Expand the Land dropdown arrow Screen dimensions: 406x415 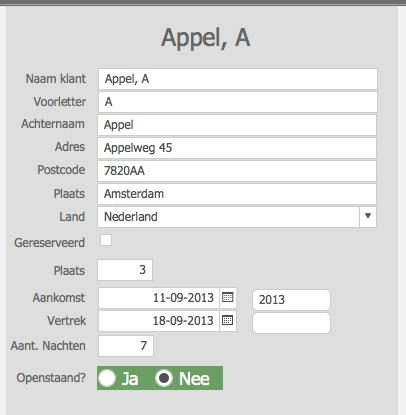[368, 217]
